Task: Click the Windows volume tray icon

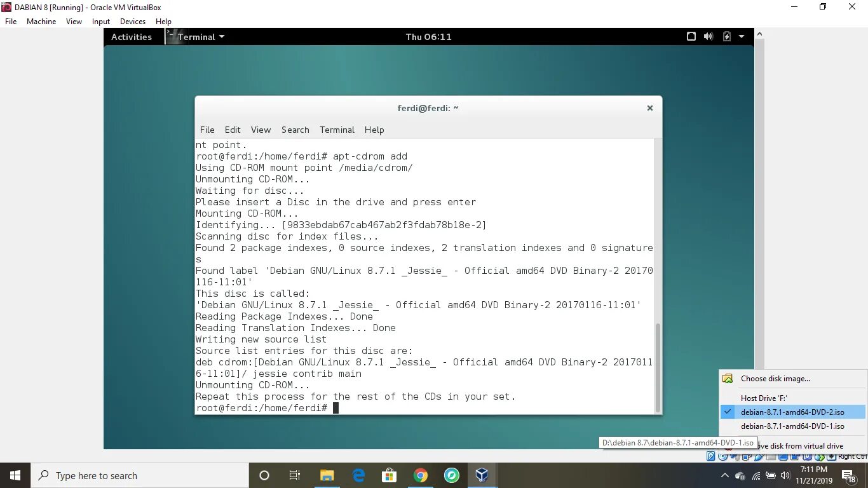Action: click(785, 475)
